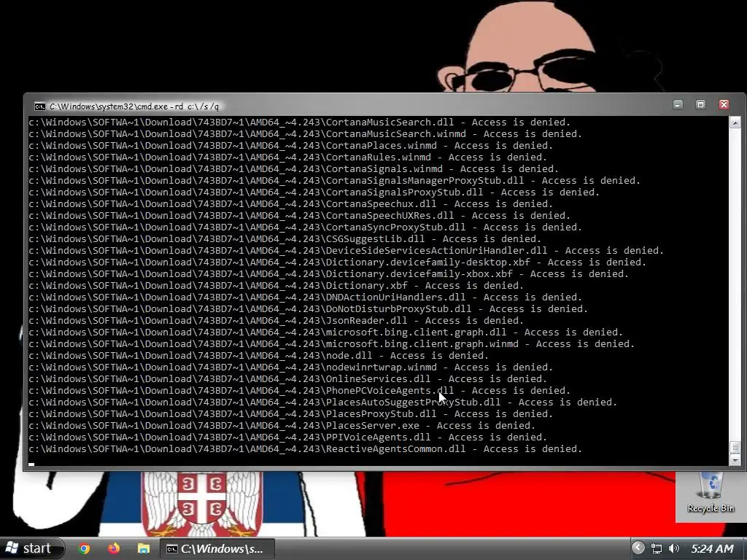Minimize the cmd.exe window

tap(678, 105)
